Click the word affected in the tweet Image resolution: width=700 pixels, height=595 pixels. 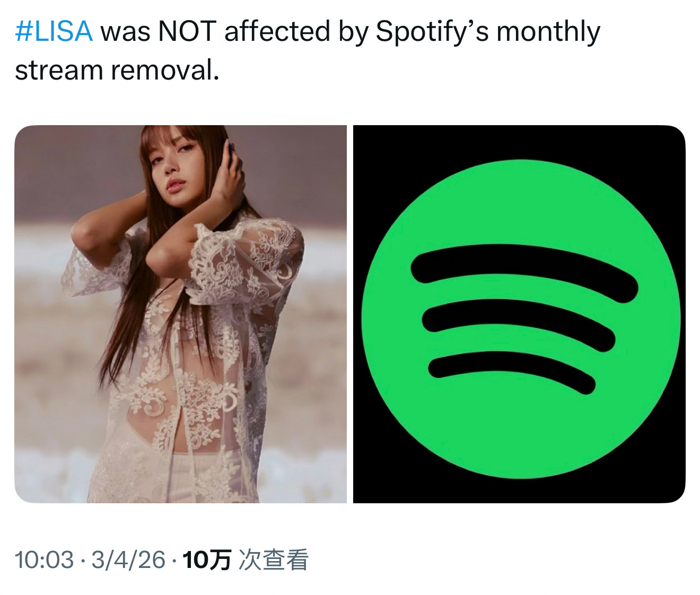tap(277, 31)
